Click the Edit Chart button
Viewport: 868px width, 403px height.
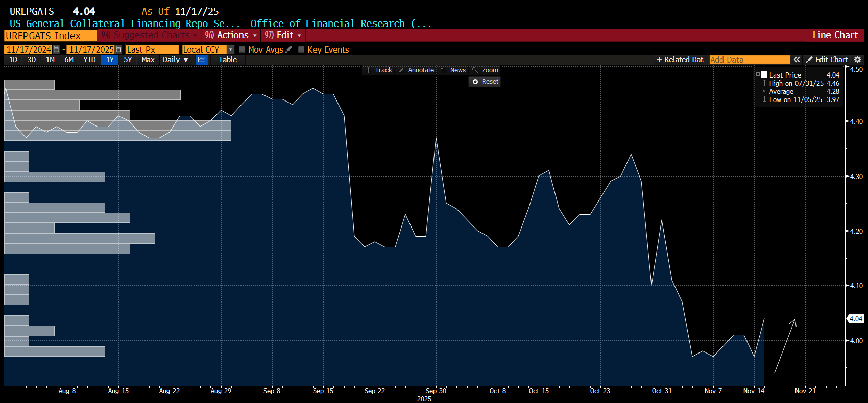(x=827, y=60)
